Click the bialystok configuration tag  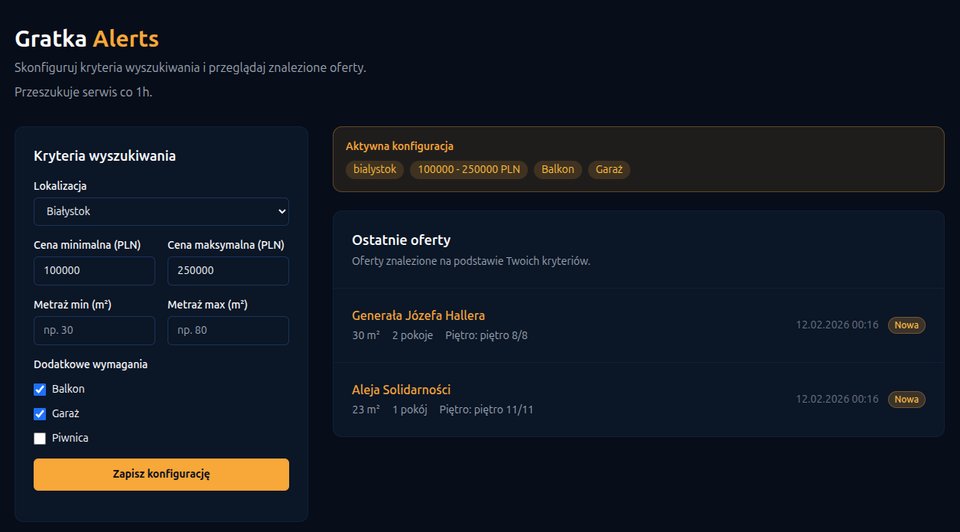click(375, 170)
